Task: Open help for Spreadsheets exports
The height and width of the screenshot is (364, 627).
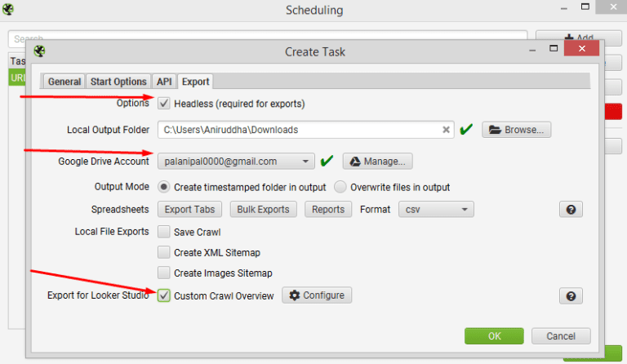Action: tap(571, 210)
